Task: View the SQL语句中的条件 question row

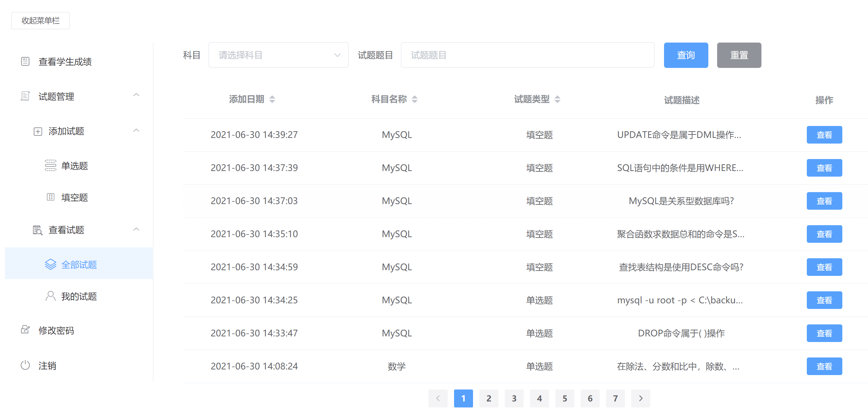Action: click(824, 168)
